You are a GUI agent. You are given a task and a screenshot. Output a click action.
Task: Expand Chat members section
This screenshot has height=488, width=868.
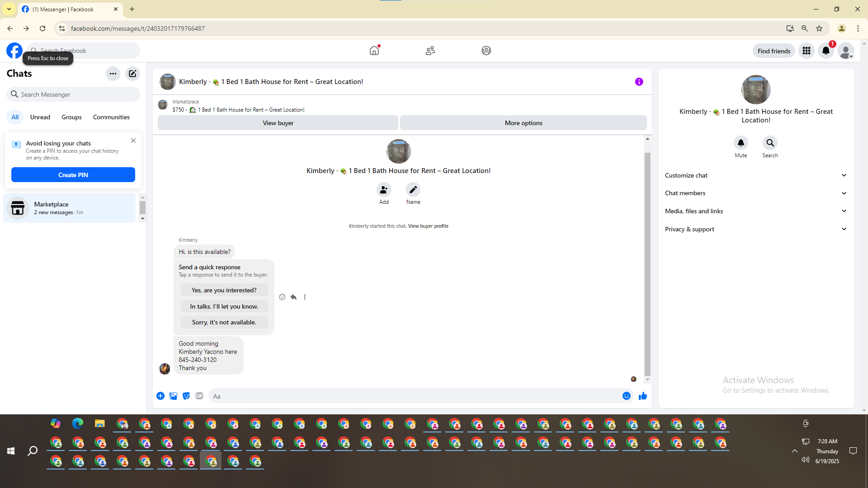756,193
